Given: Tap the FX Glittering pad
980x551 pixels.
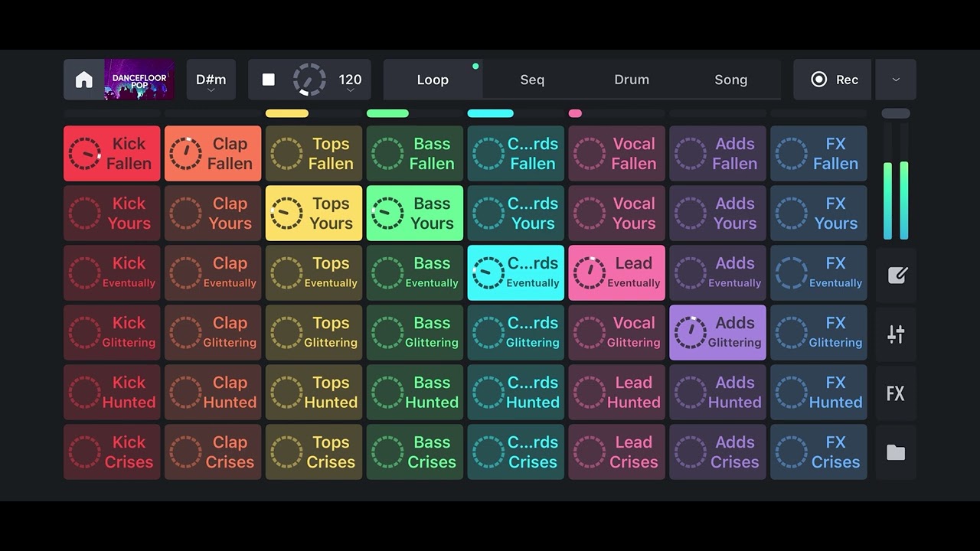Looking at the screenshot, I should (819, 333).
